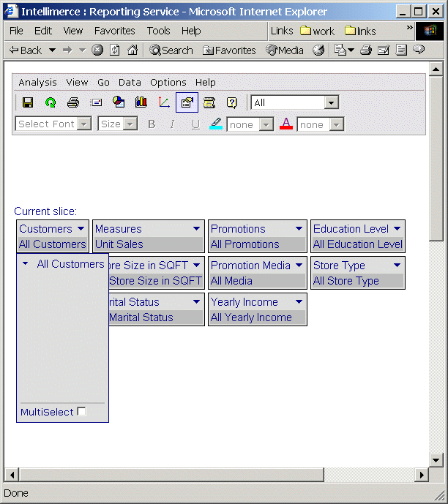Image resolution: width=448 pixels, height=504 pixels.
Task: Click the pie chart icon
Action: point(119,102)
